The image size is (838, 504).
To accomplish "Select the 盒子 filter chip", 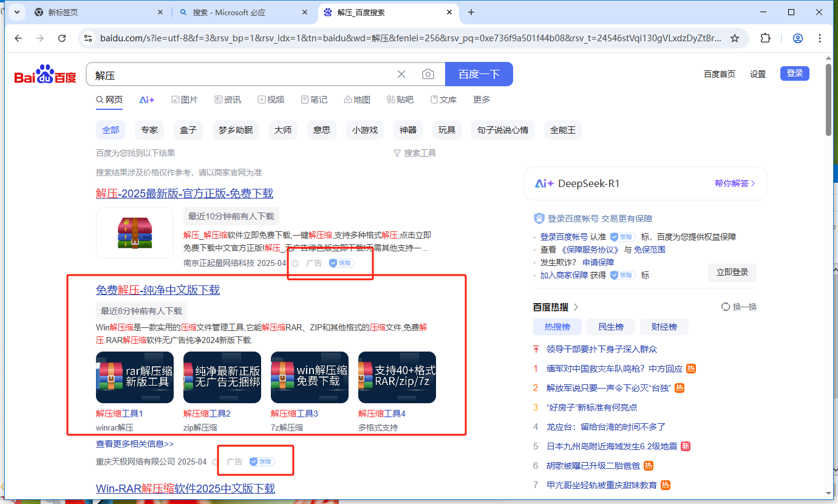I will click(x=188, y=130).
